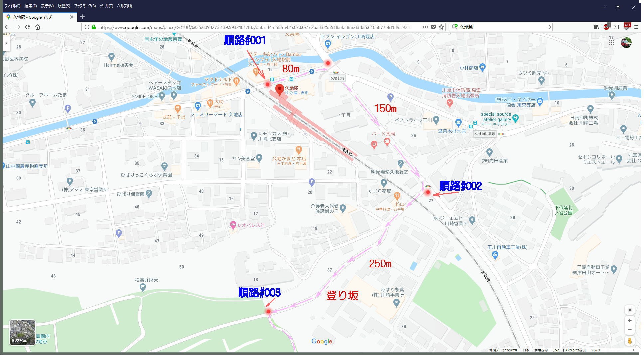644x355 pixels.
Task: Select the あすか製薬 川崎事業所 marker
Action: pyautogui.click(x=396, y=303)
